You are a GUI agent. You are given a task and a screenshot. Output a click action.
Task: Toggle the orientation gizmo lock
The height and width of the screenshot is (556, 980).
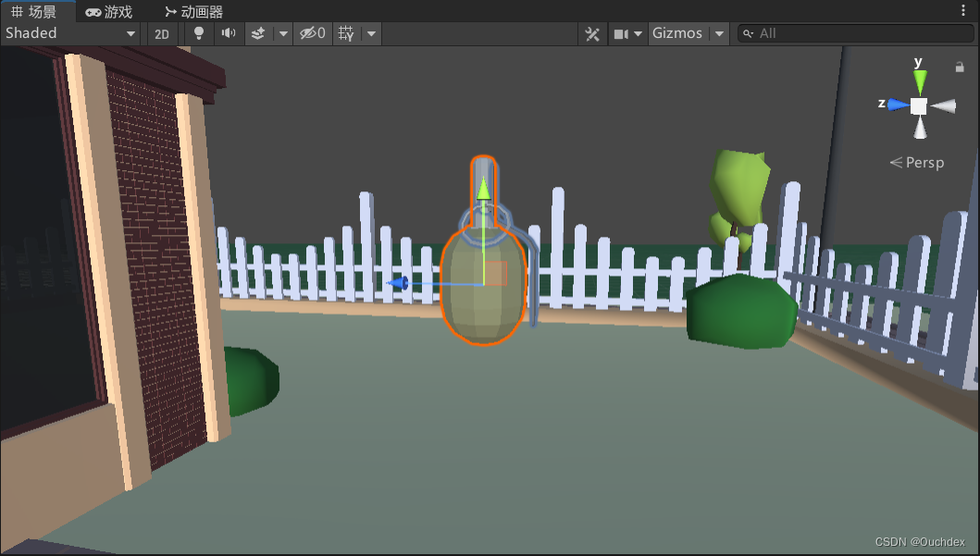pyautogui.click(x=960, y=67)
